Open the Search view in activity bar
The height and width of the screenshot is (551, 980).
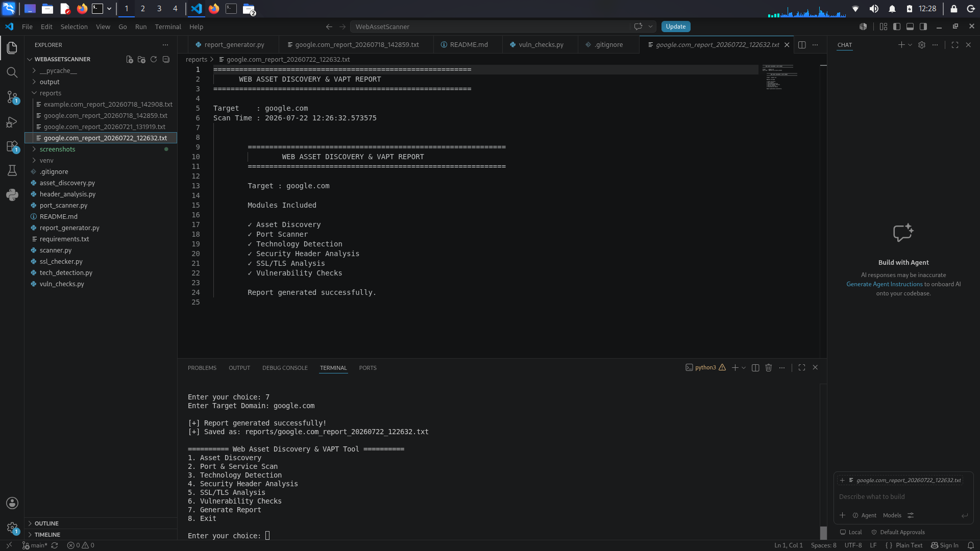[12, 72]
